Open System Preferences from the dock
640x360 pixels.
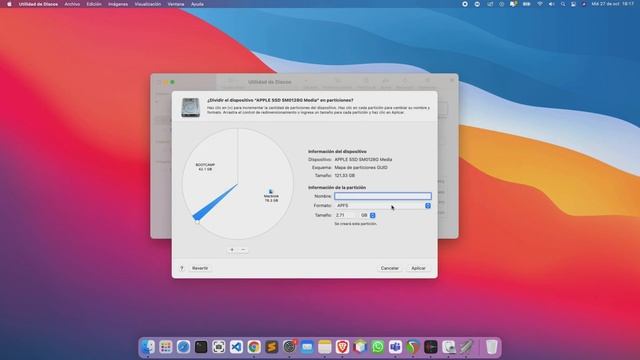click(289, 347)
